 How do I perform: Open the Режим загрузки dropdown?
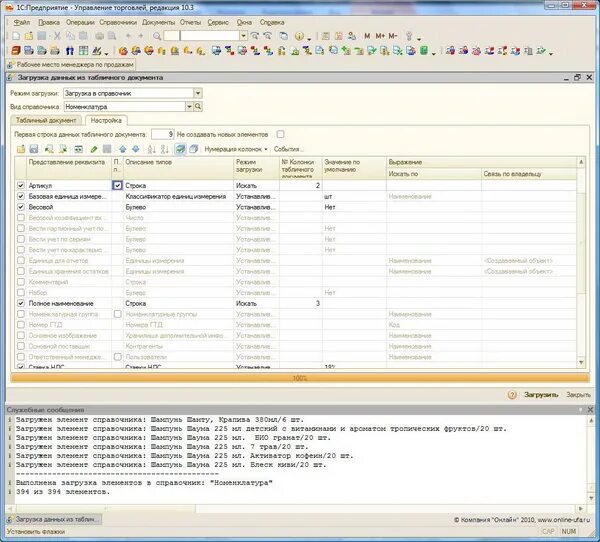[x=197, y=93]
